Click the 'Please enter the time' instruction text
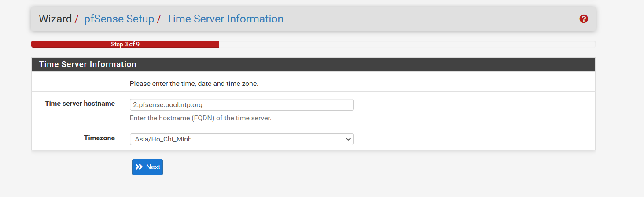The width and height of the screenshot is (644, 197). [x=194, y=83]
